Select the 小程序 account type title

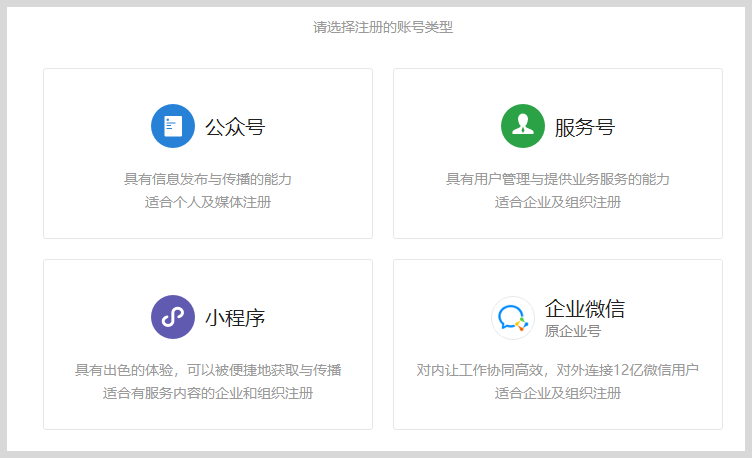pyautogui.click(x=235, y=318)
